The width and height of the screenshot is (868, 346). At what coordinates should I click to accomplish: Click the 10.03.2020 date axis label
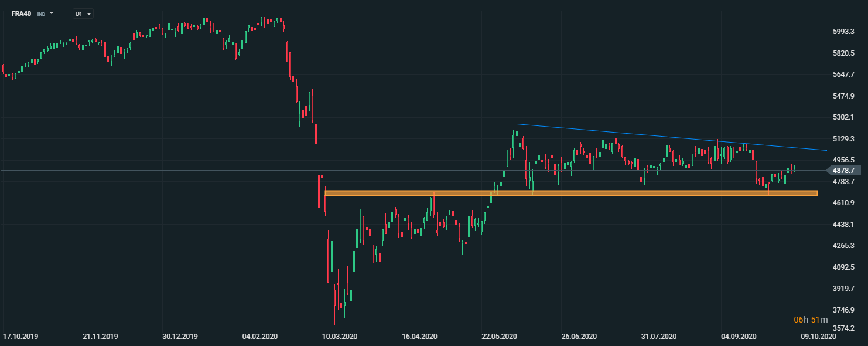[x=340, y=337]
